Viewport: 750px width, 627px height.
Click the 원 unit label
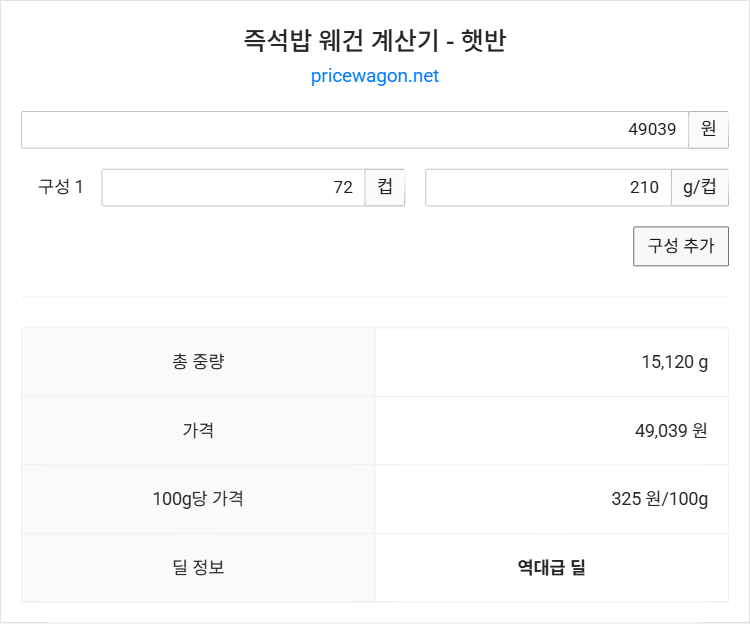point(708,130)
